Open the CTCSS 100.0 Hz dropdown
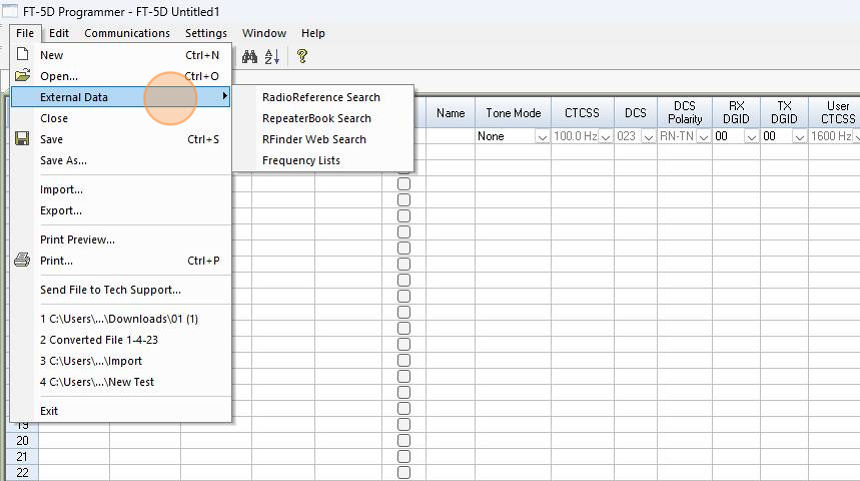The image size is (860, 481). (606, 137)
